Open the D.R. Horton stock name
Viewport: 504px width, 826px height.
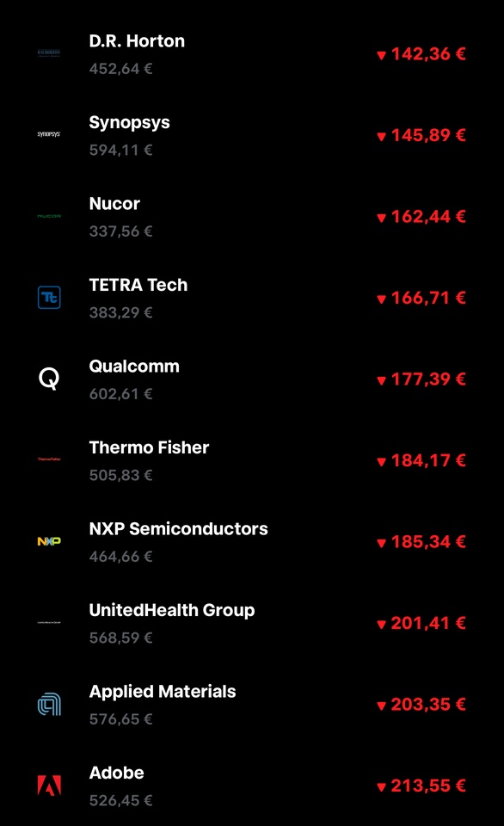[137, 41]
